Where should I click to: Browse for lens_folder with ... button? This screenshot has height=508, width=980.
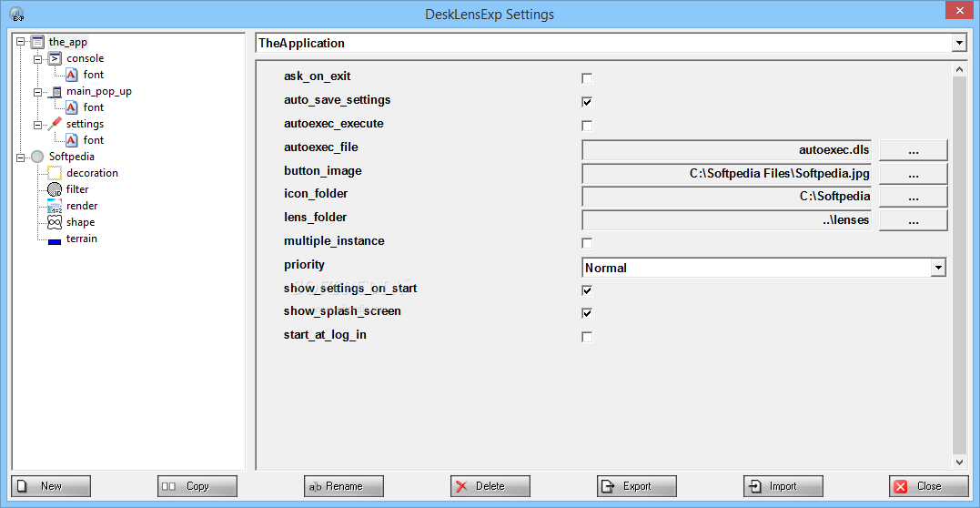[x=914, y=220]
